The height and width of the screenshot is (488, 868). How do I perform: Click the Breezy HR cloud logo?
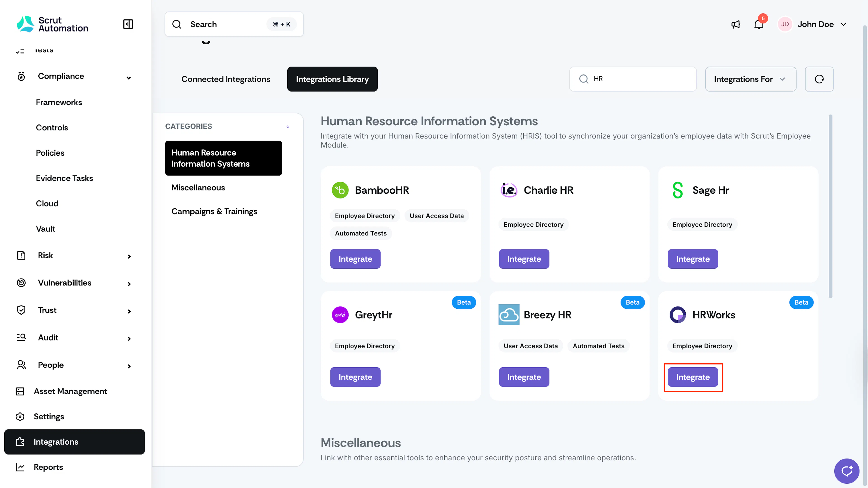pos(509,315)
